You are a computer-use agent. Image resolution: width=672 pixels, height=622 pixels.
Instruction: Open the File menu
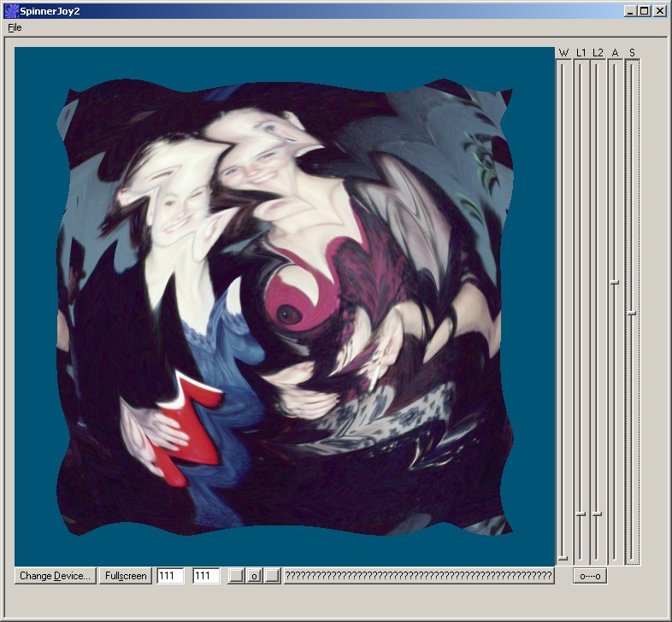click(x=15, y=27)
